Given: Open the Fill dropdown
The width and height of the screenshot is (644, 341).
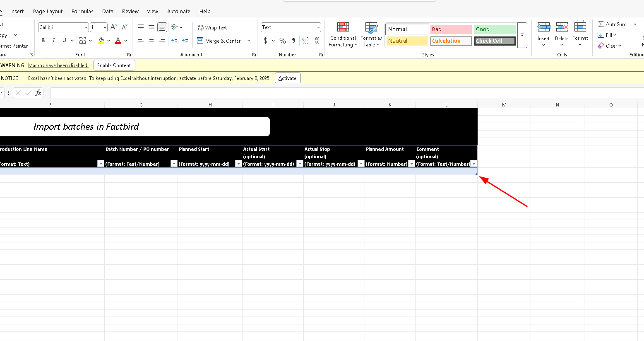Looking at the screenshot, I should [607, 35].
